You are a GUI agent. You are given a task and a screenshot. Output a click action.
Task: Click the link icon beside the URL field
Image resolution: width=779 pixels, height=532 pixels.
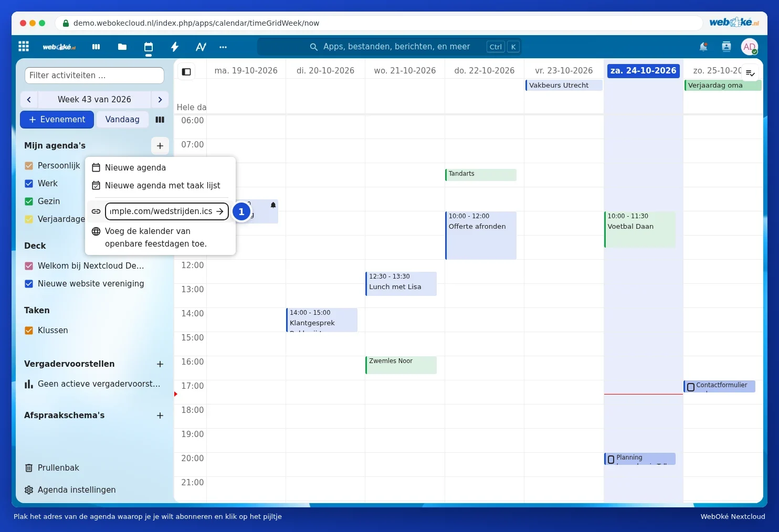pos(96,211)
